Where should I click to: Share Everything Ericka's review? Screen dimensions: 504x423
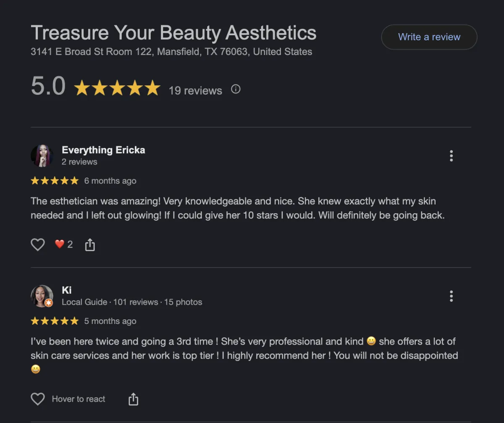click(x=90, y=245)
